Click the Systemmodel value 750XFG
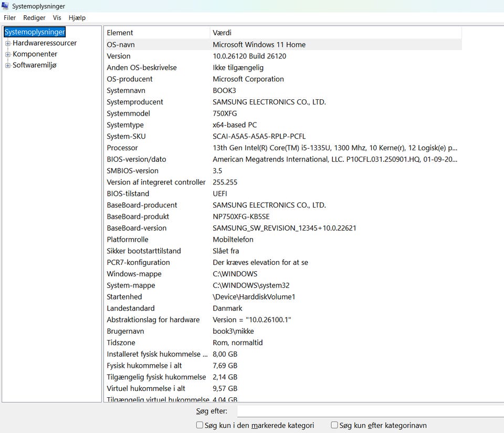Viewport: 504px width, 433px height. pos(225,113)
